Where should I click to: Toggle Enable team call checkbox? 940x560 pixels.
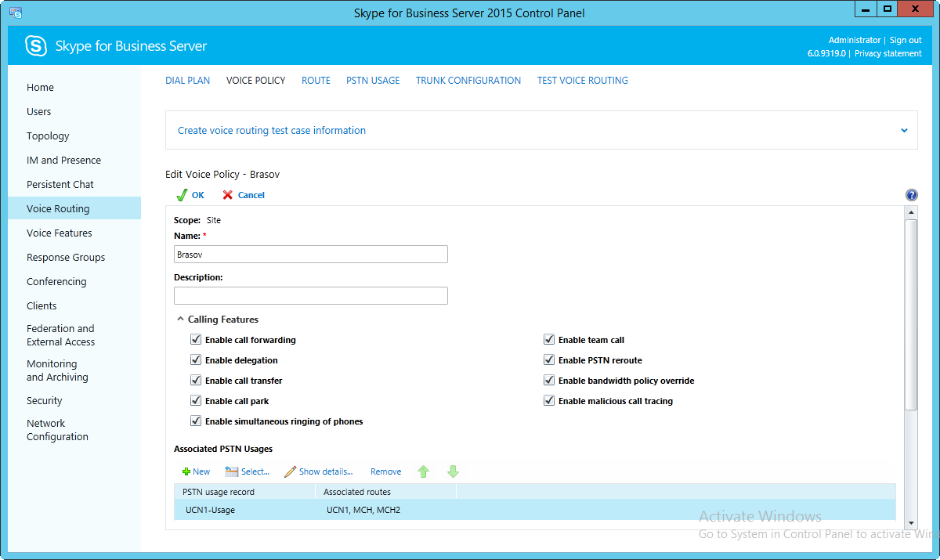(x=549, y=340)
